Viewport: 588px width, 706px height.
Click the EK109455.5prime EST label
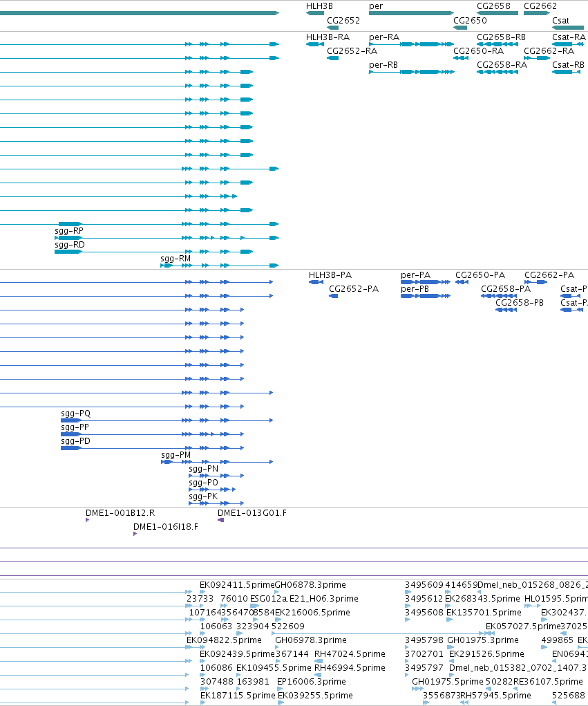274,668
